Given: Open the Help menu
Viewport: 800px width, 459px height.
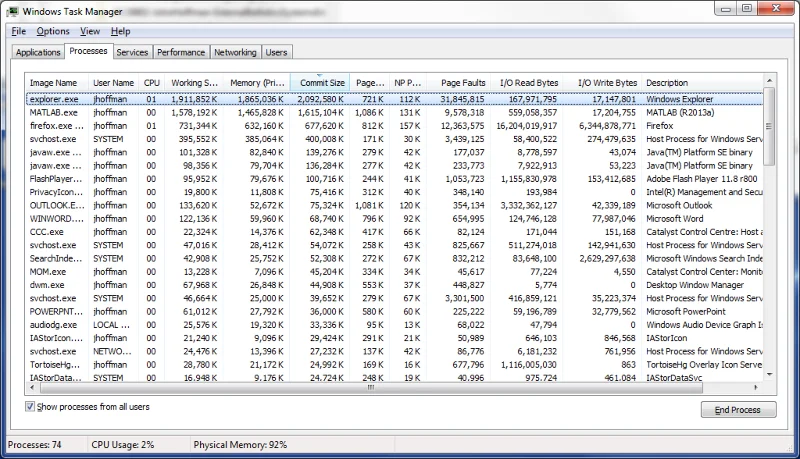Looking at the screenshot, I should tap(120, 31).
